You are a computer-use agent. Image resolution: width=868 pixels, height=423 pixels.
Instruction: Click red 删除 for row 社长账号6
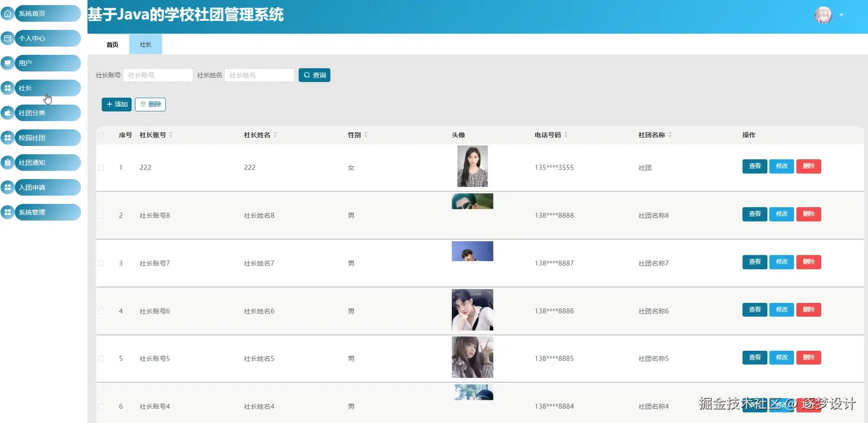tap(809, 310)
